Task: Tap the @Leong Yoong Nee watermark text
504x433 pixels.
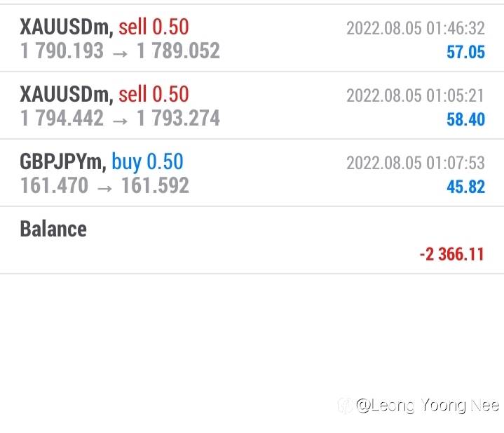Action: [428, 406]
